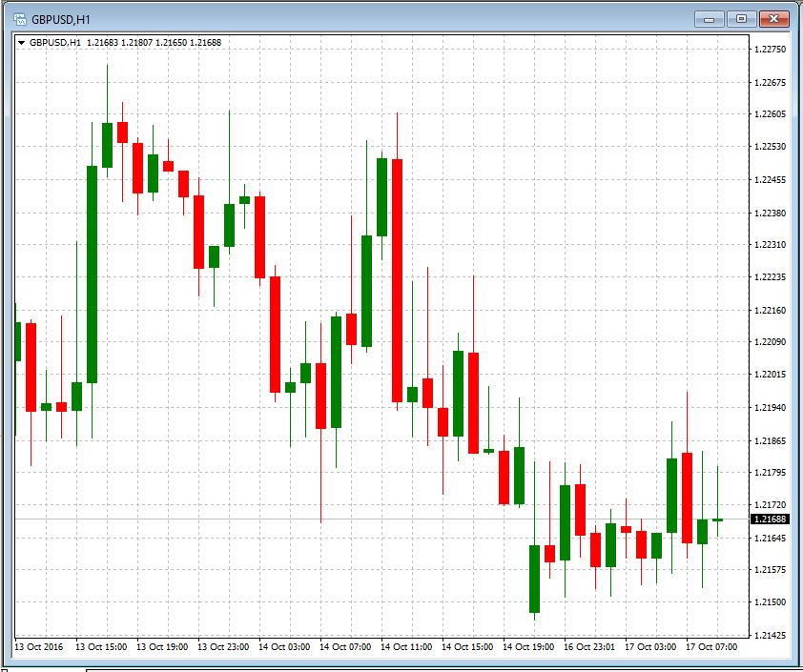
Task: Click the 1.22160 price level label
Action: pos(771,310)
